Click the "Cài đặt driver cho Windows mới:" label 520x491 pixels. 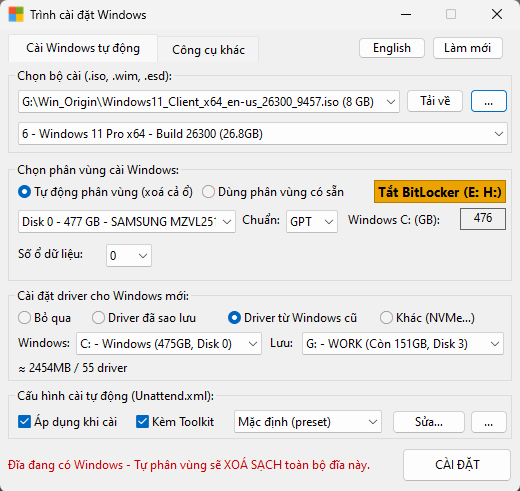(103, 296)
